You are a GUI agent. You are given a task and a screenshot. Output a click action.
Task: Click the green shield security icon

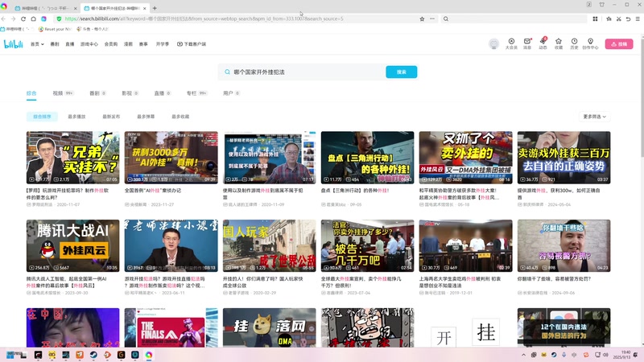coord(59,19)
